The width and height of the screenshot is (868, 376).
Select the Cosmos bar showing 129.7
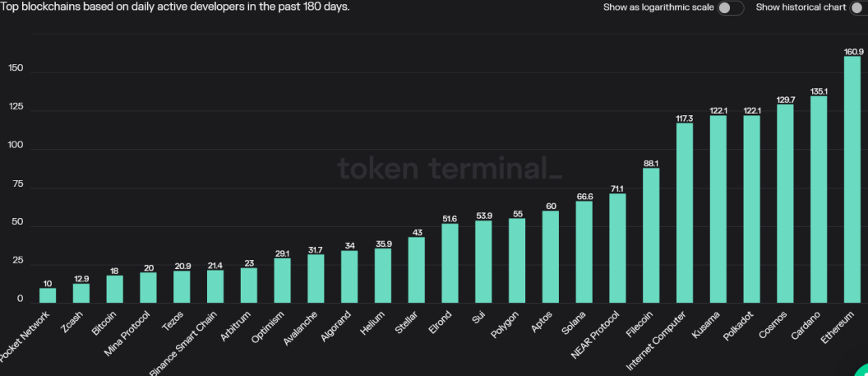click(785, 204)
